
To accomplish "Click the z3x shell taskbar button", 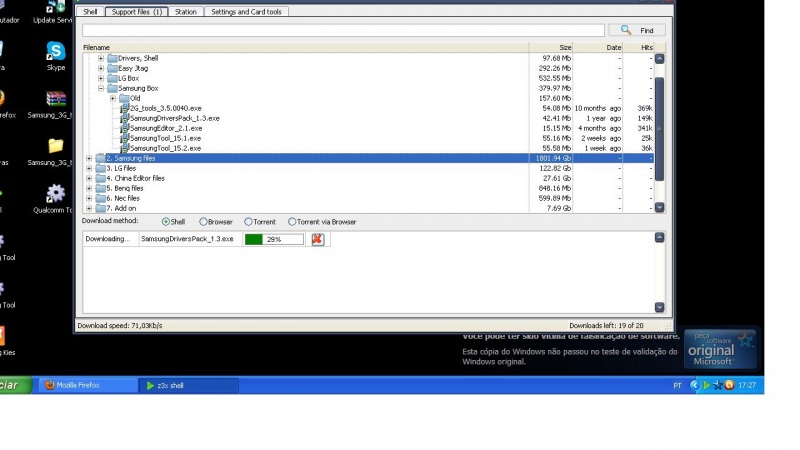I will pyautogui.click(x=188, y=385).
